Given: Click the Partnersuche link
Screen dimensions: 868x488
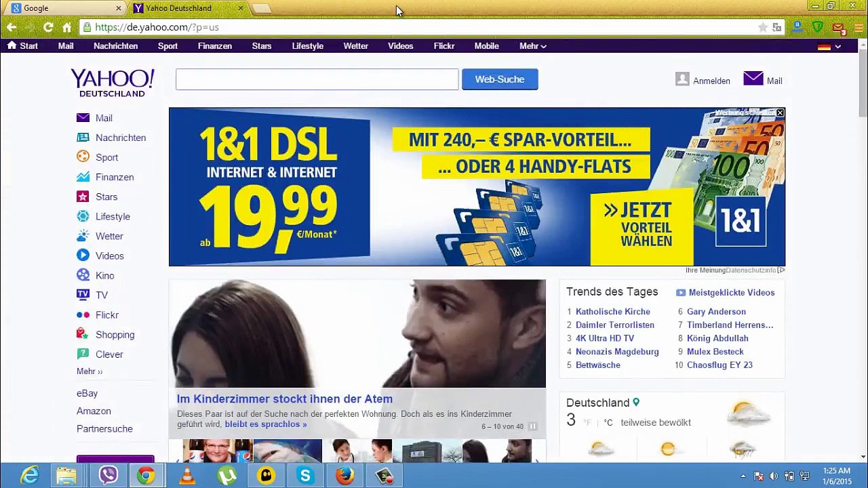Looking at the screenshot, I should 104,428.
